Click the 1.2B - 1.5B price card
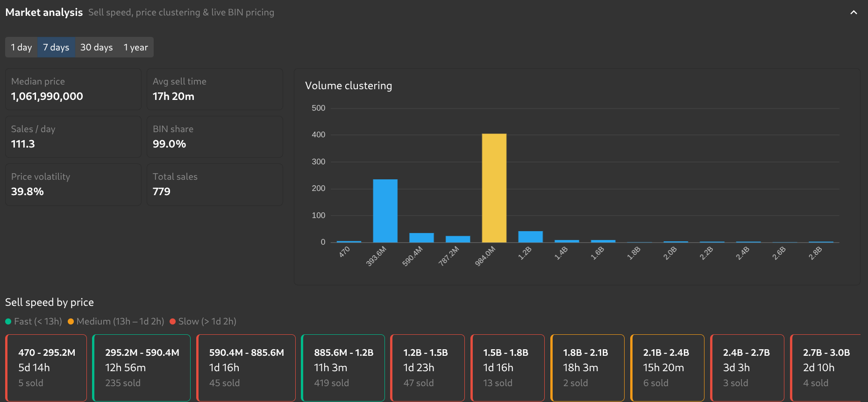Image resolution: width=868 pixels, height=402 pixels. tap(427, 368)
